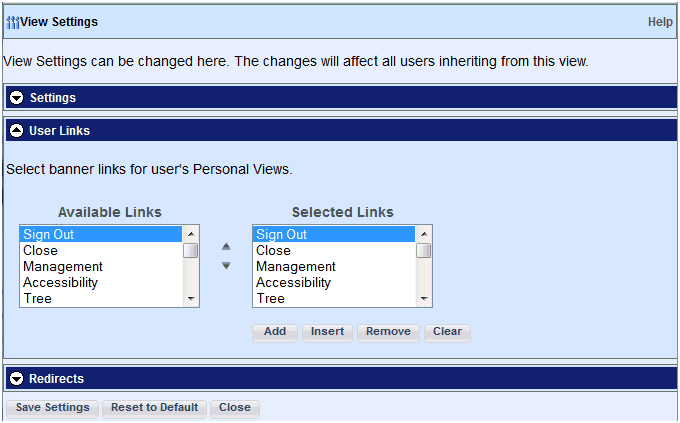
Task: Click the Insert button
Action: 327,332
